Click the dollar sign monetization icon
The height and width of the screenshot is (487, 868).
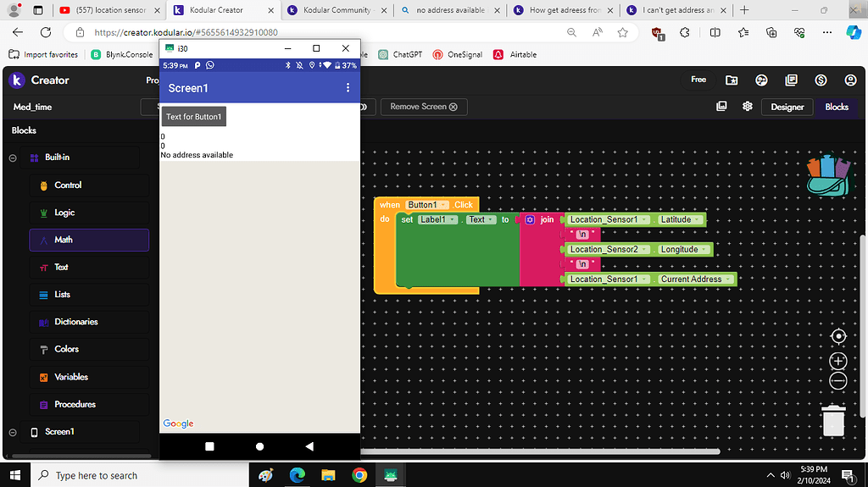click(821, 80)
